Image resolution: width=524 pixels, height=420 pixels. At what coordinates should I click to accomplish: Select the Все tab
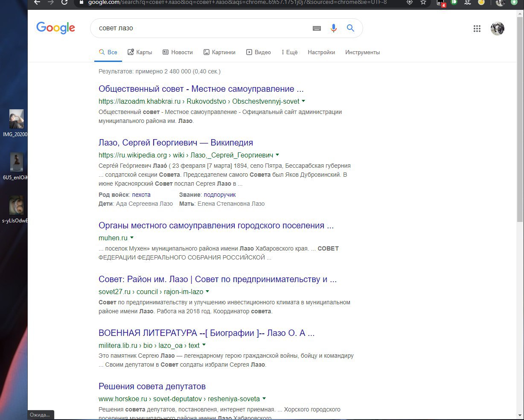[x=108, y=52]
